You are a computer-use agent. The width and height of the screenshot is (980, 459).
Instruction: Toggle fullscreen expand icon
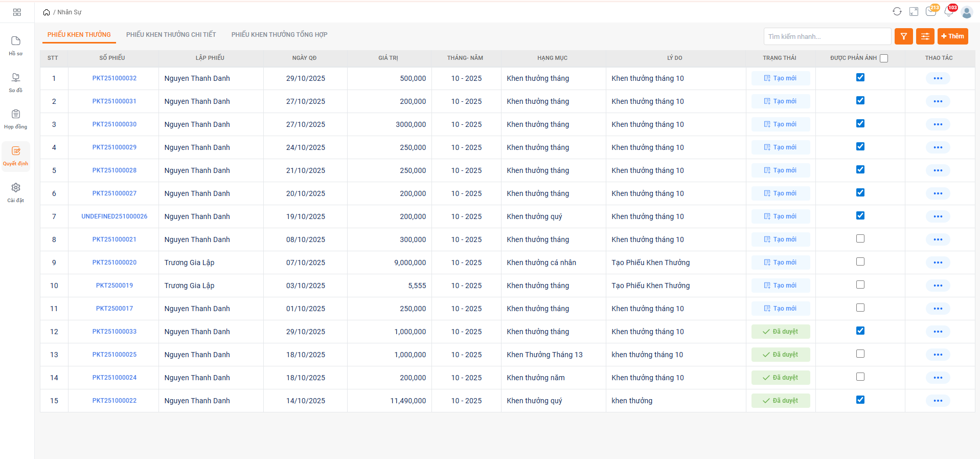(x=914, y=12)
